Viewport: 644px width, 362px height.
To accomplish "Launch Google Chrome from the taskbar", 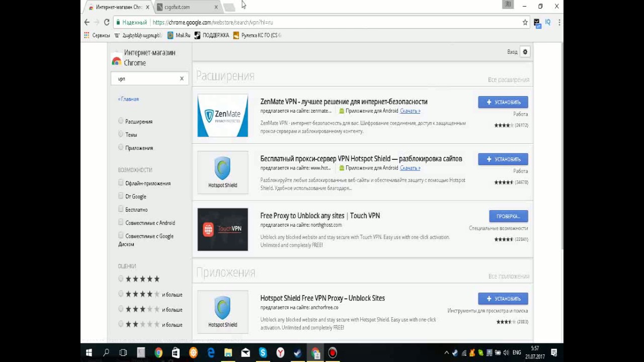I will [158, 352].
